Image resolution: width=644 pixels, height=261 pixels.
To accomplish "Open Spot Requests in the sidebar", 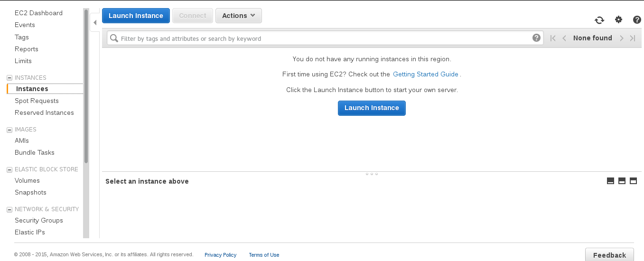I will pyautogui.click(x=37, y=101).
